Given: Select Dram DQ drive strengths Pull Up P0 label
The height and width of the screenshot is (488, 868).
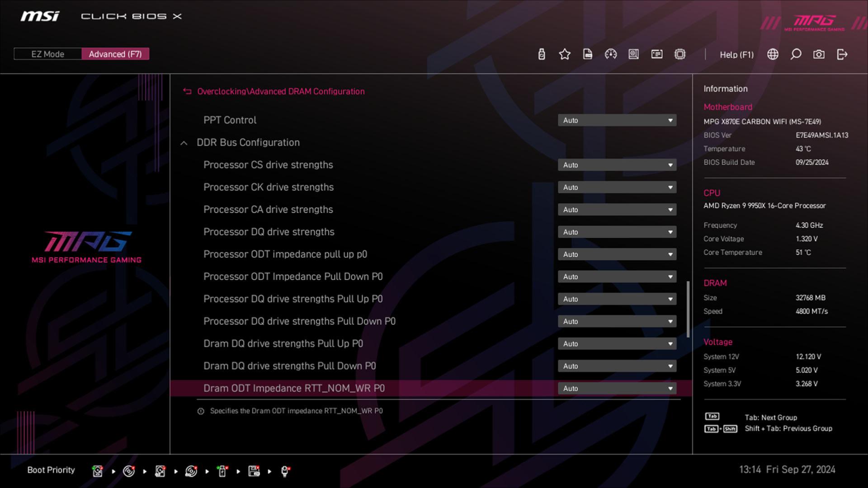Looking at the screenshot, I should [283, 344].
